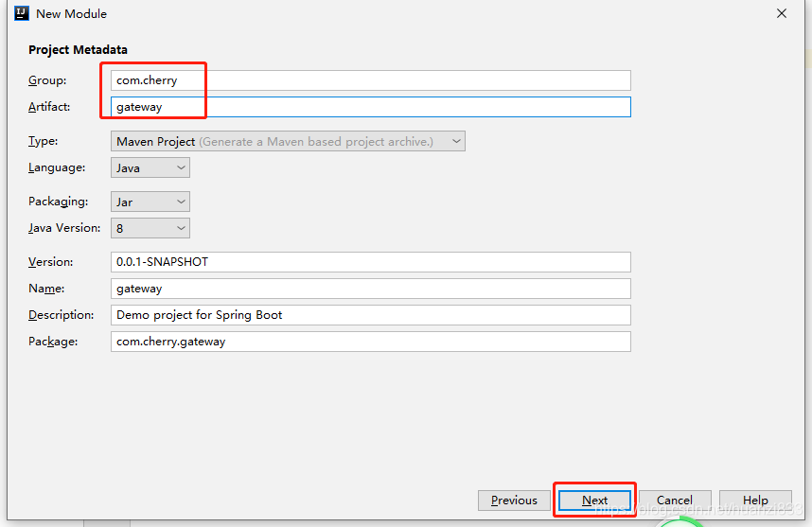
Task: Click the Project Metadata heading
Action: pos(78,50)
